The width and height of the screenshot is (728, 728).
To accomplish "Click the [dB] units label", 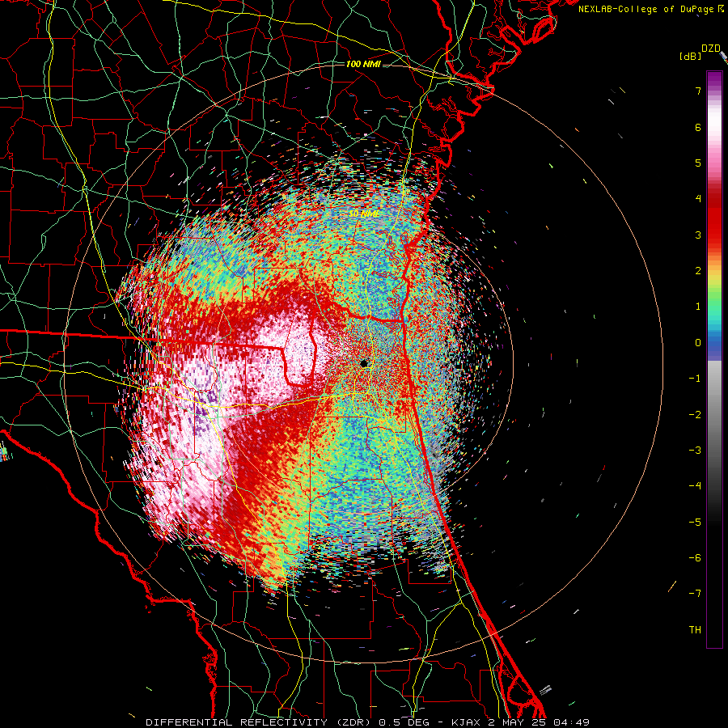I will (x=691, y=57).
